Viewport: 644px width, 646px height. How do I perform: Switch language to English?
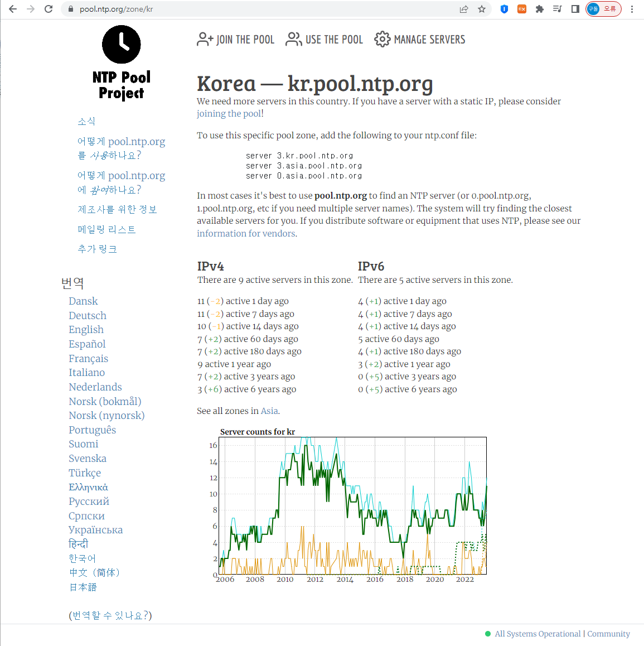tap(86, 330)
